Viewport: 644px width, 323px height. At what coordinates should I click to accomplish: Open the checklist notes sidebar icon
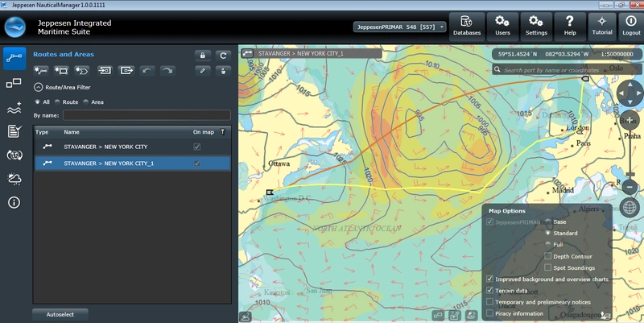pyautogui.click(x=14, y=131)
